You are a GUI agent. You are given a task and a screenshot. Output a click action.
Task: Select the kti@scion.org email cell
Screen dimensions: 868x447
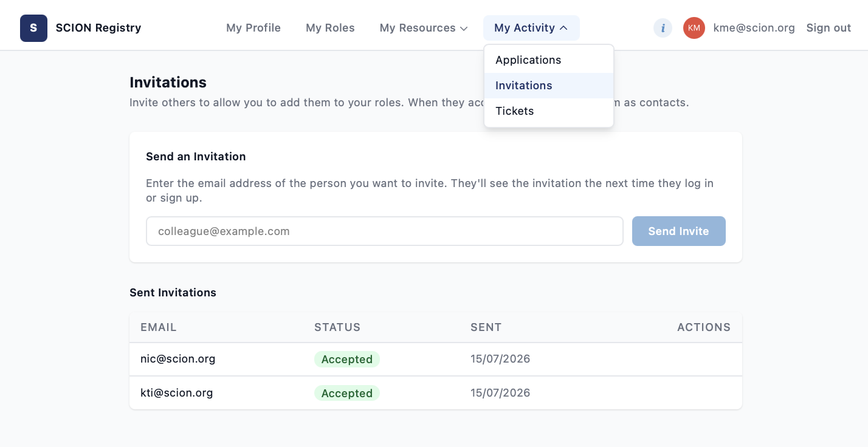coord(177,393)
